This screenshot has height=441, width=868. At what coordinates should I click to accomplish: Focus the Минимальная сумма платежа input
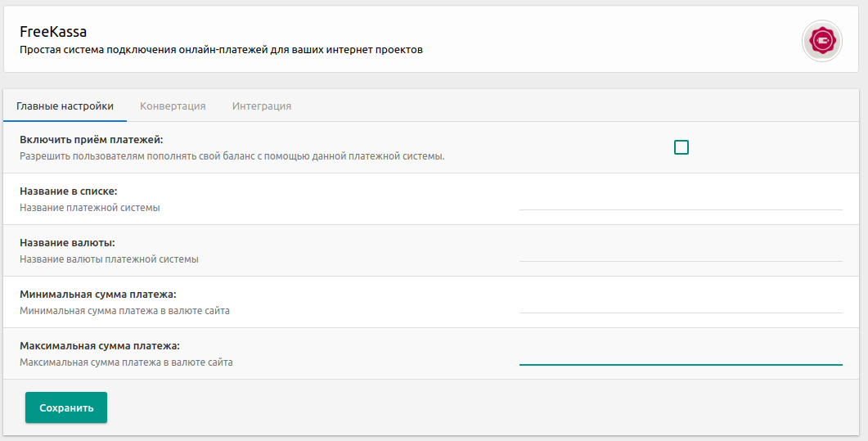pos(681,303)
